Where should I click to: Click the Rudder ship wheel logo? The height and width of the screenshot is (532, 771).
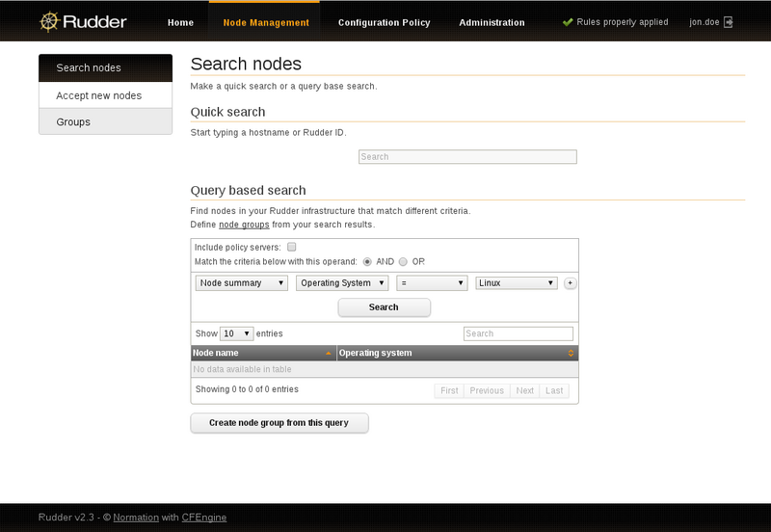click(x=50, y=21)
